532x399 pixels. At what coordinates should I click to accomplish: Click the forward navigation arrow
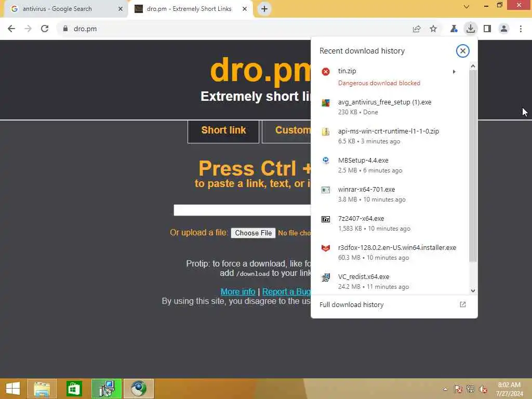[x=28, y=29]
